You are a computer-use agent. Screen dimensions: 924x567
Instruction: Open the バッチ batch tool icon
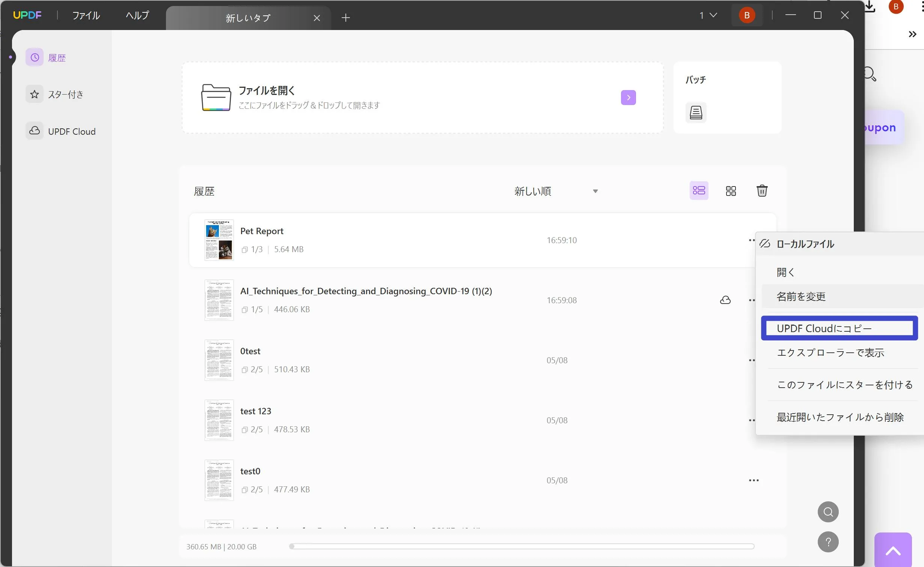696,113
